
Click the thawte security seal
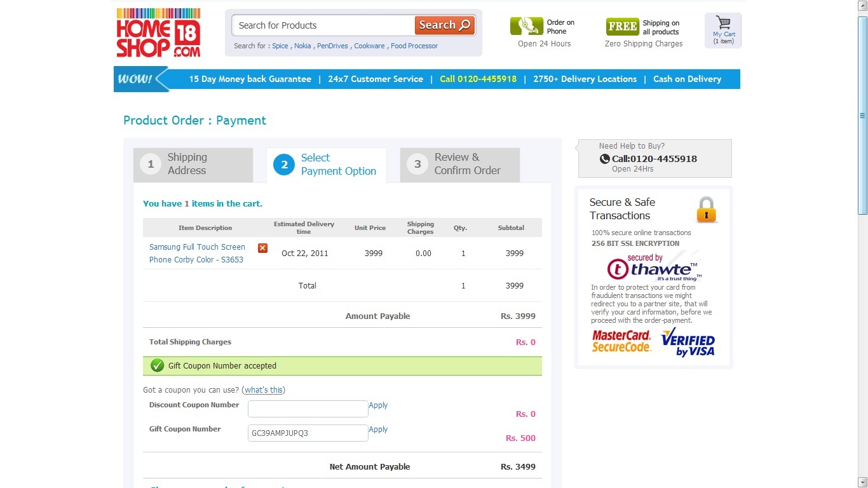(x=654, y=268)
